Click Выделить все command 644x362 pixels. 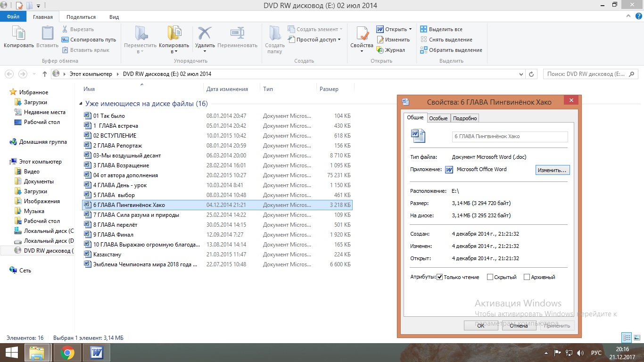coord(441,29)
